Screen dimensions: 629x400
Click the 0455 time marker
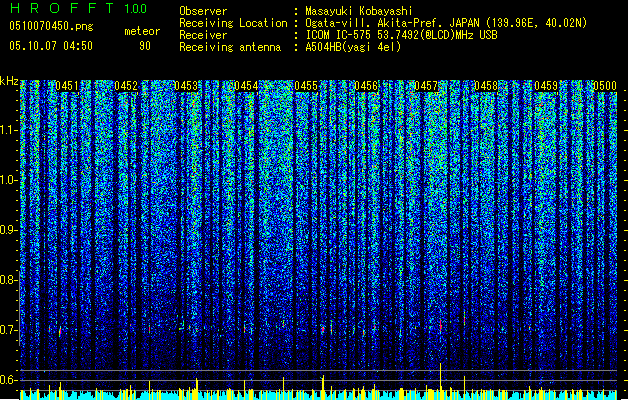point(306,86)
